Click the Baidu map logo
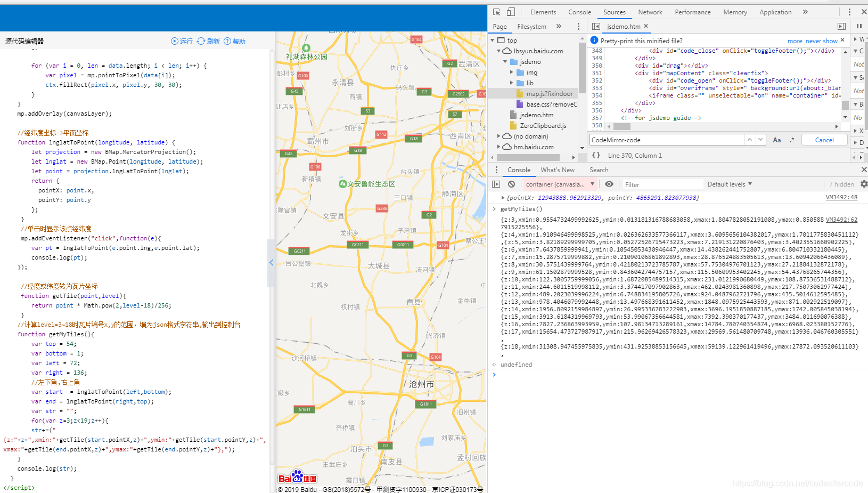The image size is (868, 493). click(297, 476)
